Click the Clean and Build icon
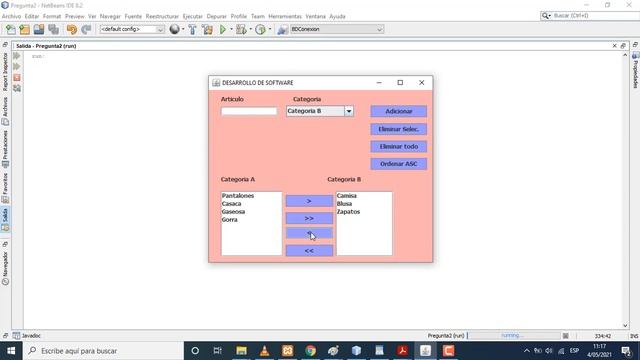The width and height of the screenshot is (640, 360). (207, 29)
